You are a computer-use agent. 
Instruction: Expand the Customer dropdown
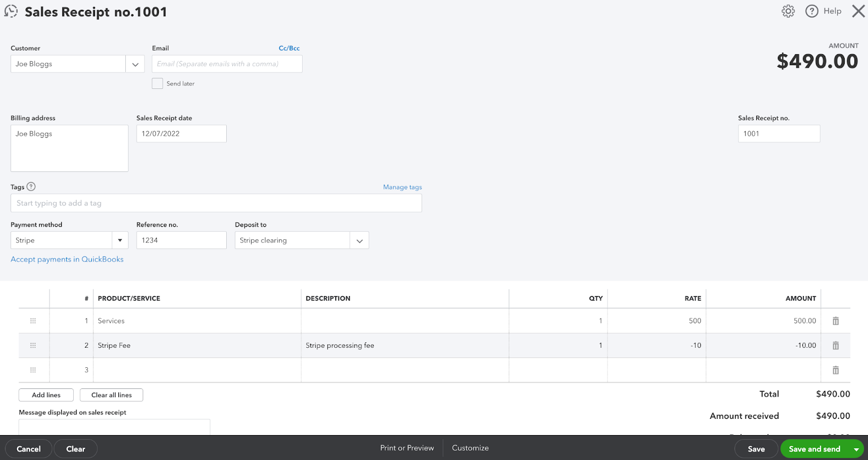[x=135, y=64]
